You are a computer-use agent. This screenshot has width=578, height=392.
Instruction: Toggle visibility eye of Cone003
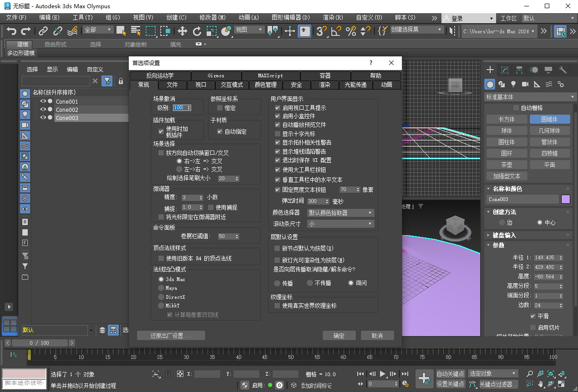click(x=43, y=118)
